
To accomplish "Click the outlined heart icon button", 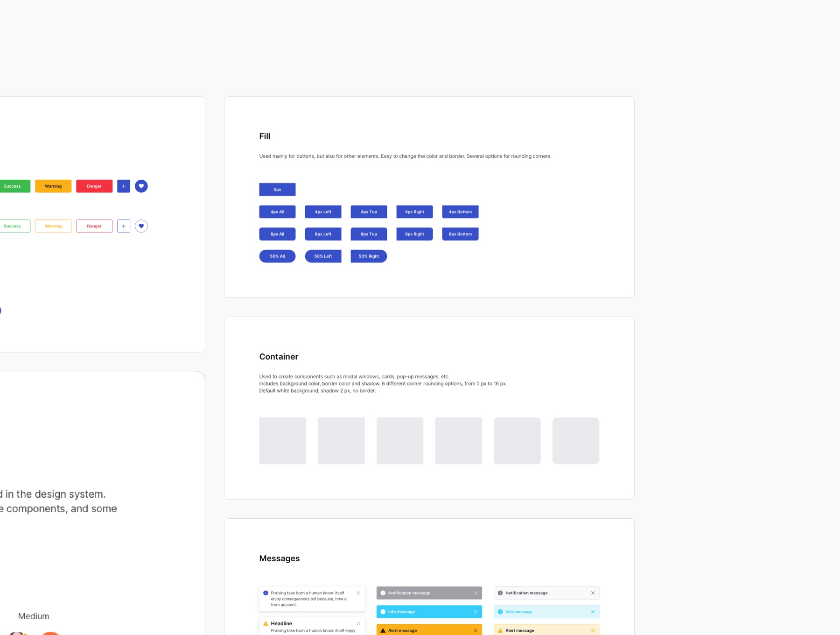I will 141,226.
